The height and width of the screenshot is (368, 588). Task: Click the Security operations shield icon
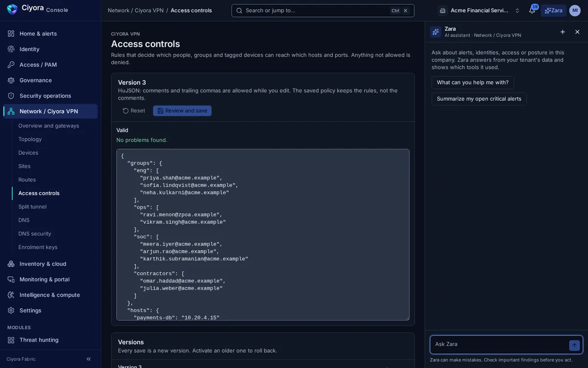[x=11, y=96]
